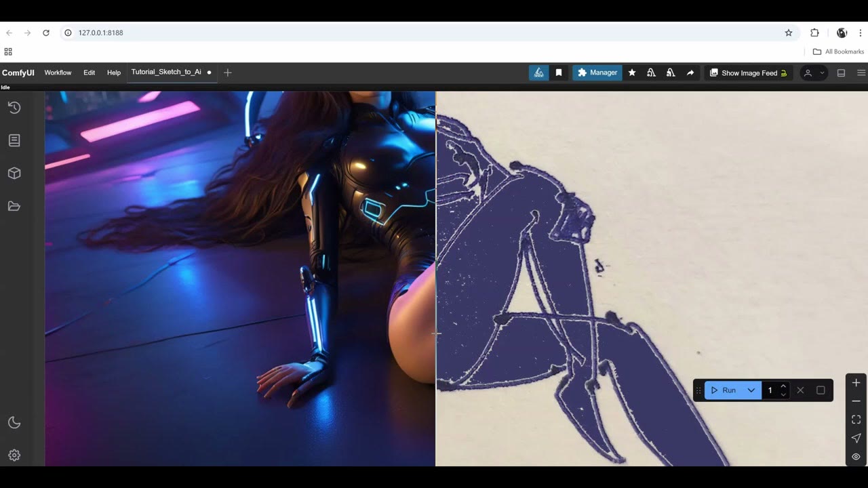Click the first lamp-shaped icon after the star
The image size is (868, 488).
pyautogui.click(x=651, y=73)
